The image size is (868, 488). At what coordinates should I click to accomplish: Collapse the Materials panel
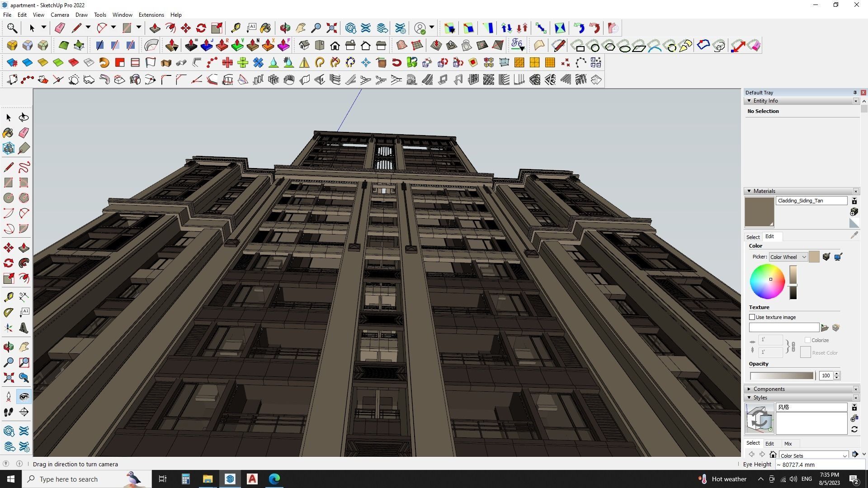click(x=749, y=191)
